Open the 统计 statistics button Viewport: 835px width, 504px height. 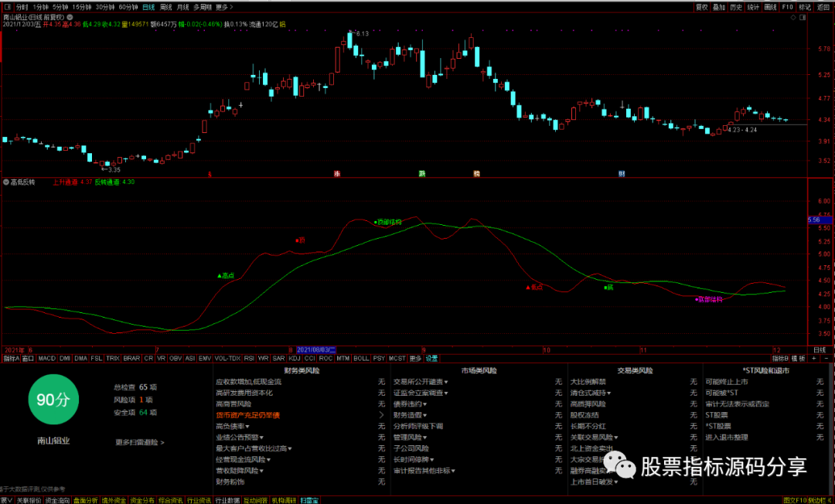[753, 7]
